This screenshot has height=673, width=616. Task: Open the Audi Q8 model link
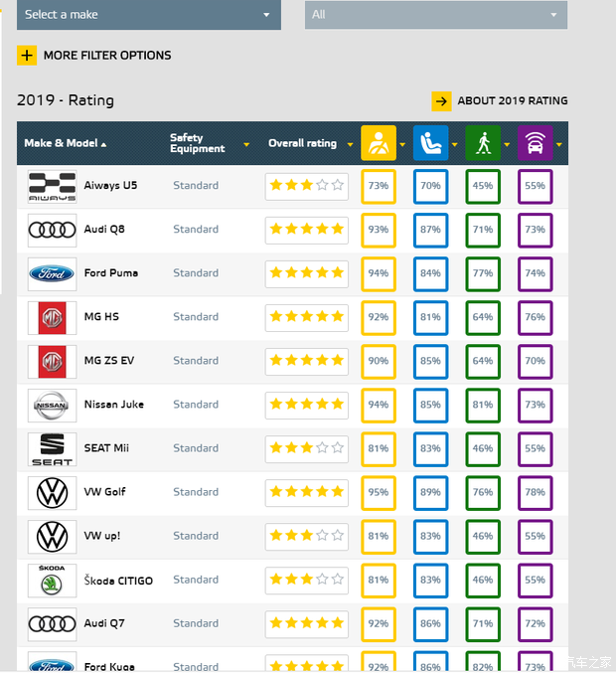pos(104,230)
